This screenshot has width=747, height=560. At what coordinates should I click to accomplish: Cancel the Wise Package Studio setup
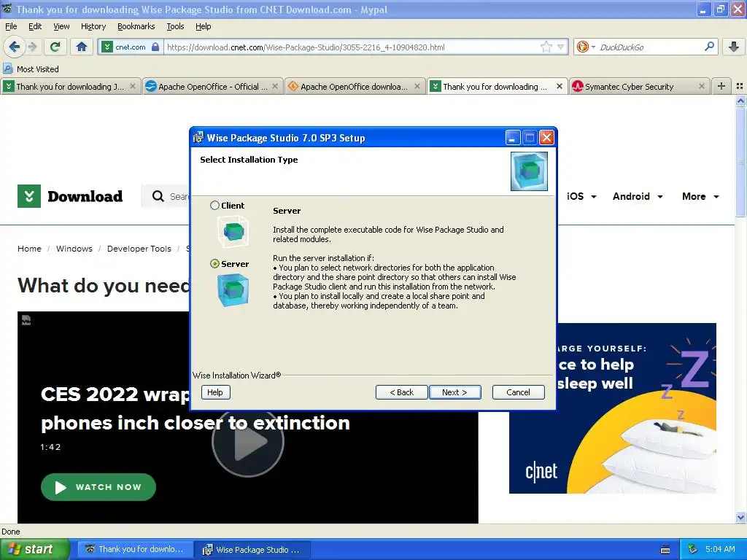[x=519, y=392]
